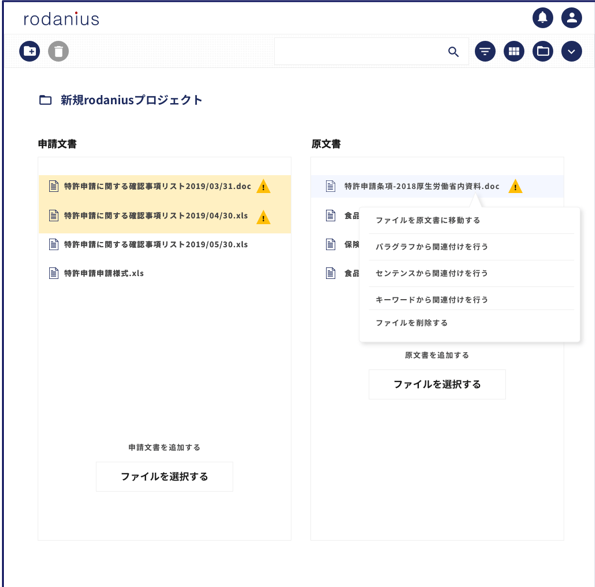The width and height of the screenshot is (595, 587).
Task: Click ファイルを選択する button under 原文書
Action: 437,384
